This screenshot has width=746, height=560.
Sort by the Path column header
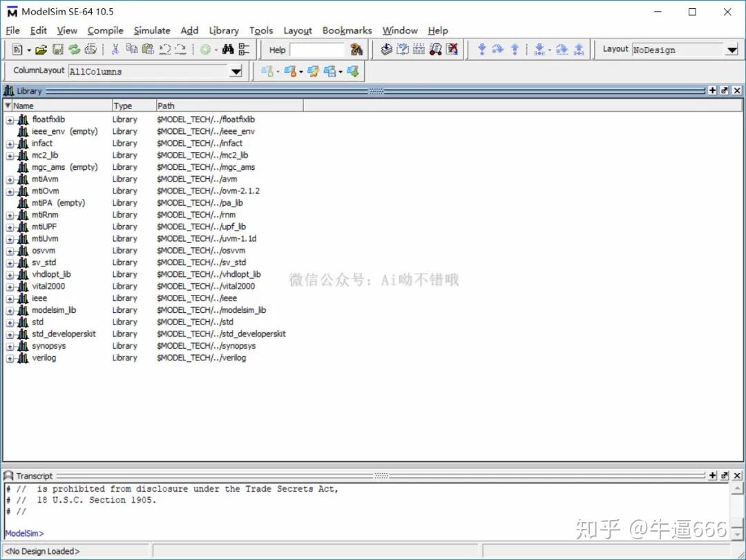(230, 106)
